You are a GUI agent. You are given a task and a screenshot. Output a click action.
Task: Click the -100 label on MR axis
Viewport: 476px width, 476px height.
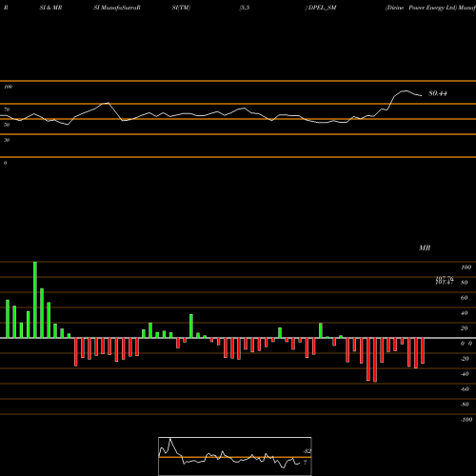pos(466,420)
